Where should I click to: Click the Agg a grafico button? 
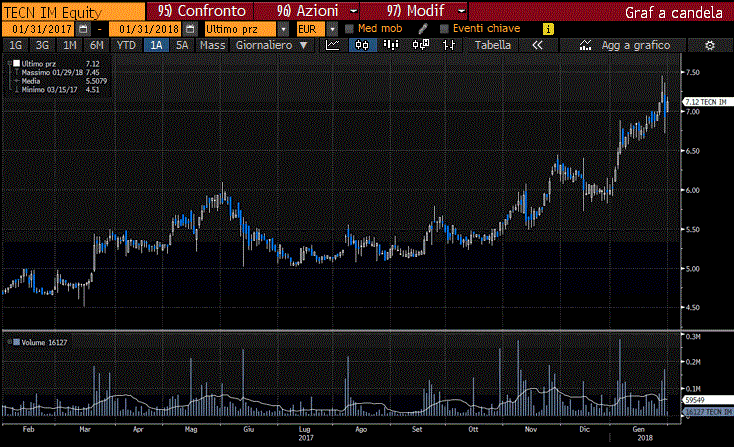628,46
